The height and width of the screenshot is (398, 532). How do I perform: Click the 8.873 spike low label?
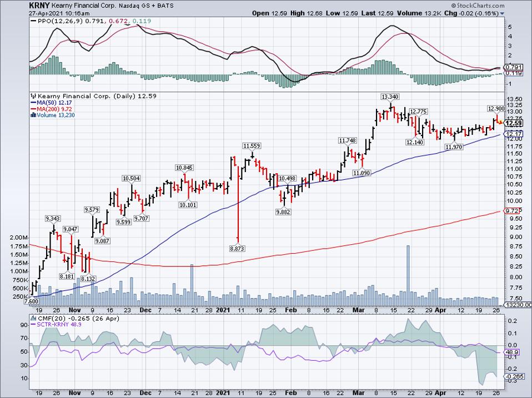pyautogui.click(x=237, y=249)
